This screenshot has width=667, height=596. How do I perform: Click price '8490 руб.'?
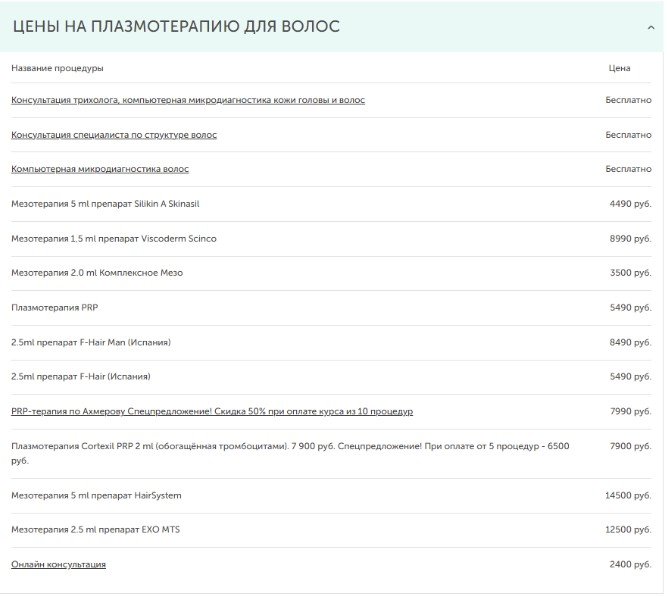coord(630,342)
